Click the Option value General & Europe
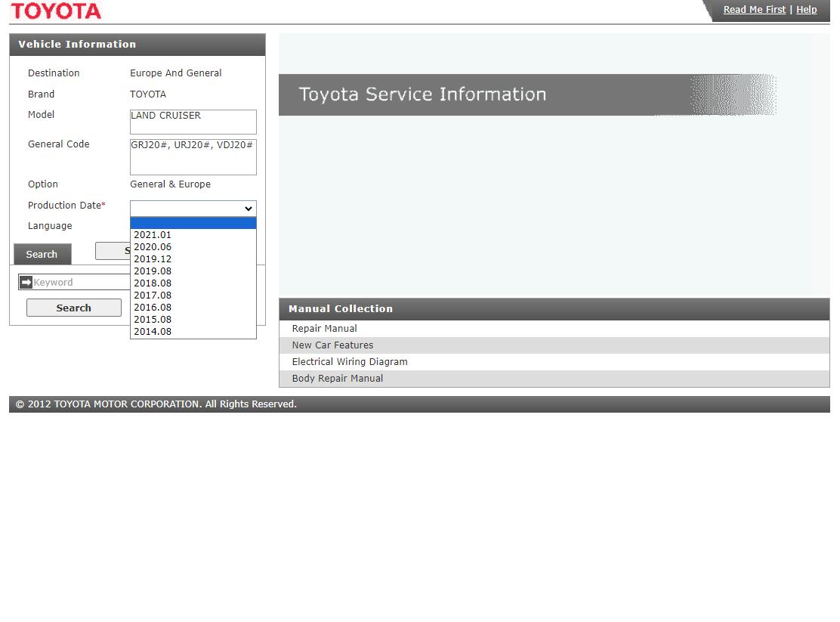840x622 pixels. pyautogui.click(x=171, y=184)
